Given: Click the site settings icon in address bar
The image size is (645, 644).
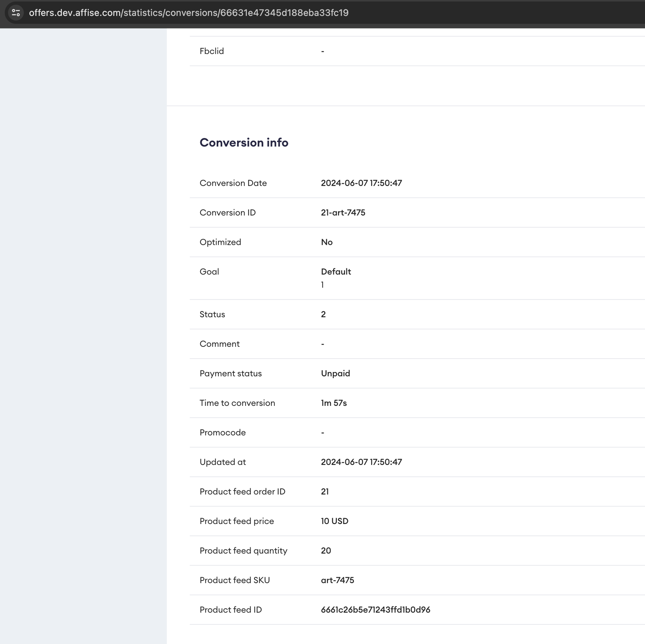Looking at the screenshot, I should coord(16,13).
